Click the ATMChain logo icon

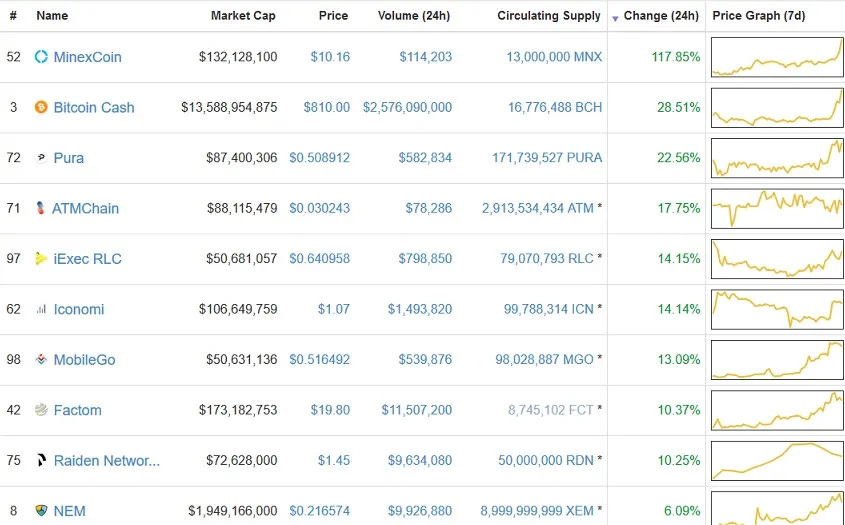[x=40, y=208]
